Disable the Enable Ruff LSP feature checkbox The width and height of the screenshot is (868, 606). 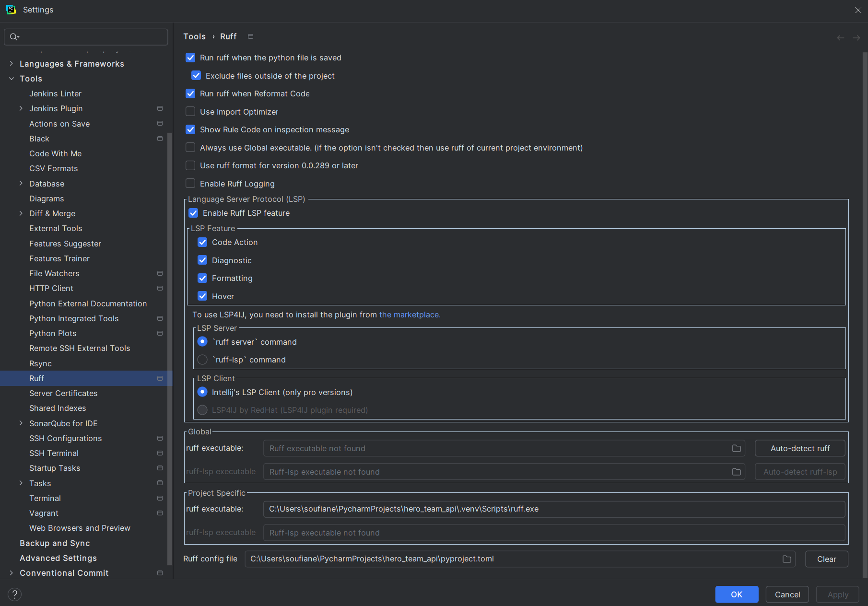click(193, 213)
